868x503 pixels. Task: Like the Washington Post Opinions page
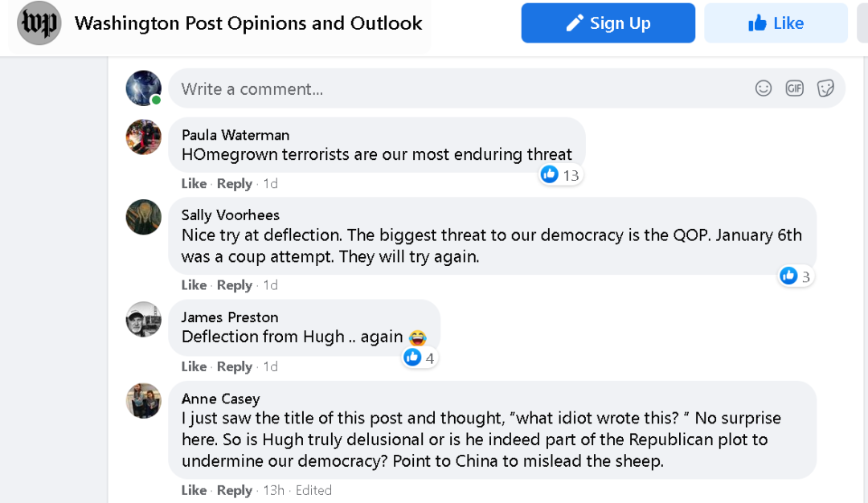click(776, 23)
